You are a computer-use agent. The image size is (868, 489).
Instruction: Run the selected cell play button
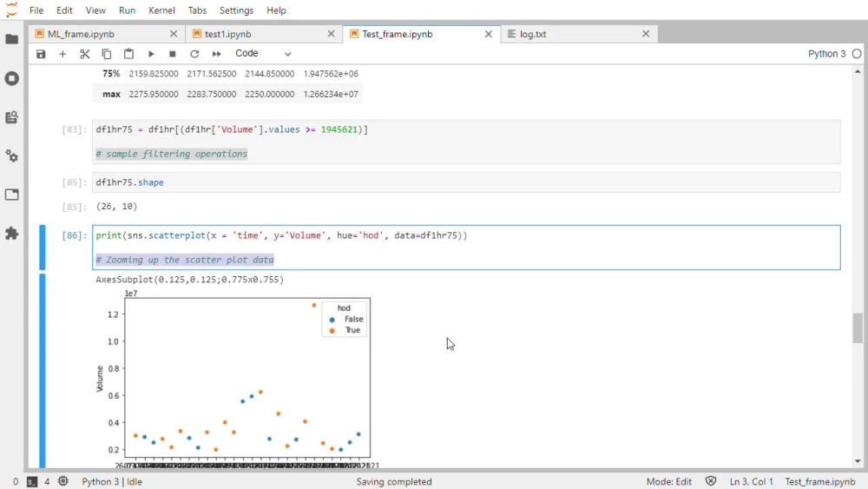pos(150,54)
